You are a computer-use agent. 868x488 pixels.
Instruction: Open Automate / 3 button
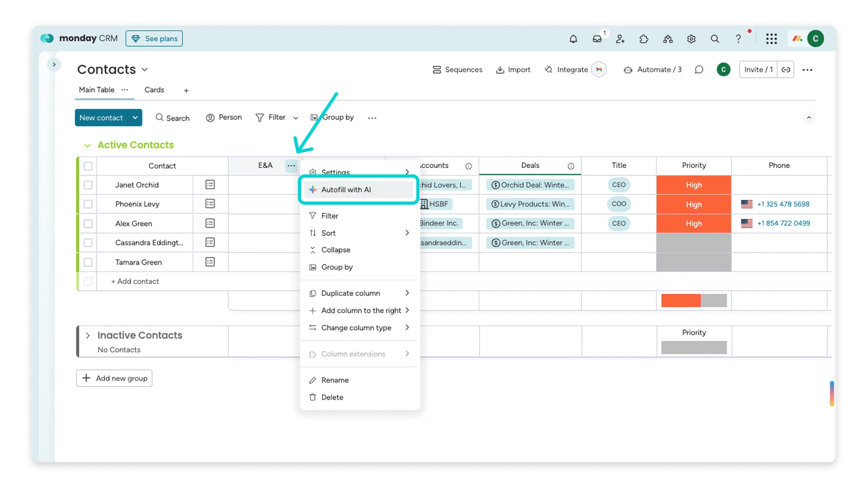point(652,70)
